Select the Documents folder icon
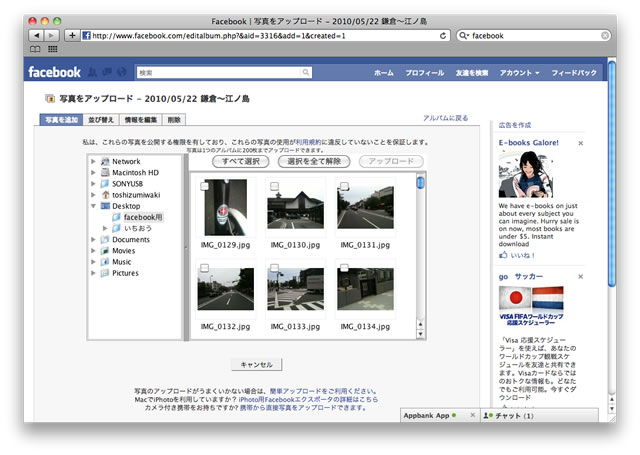 click(x=105, y=240)
